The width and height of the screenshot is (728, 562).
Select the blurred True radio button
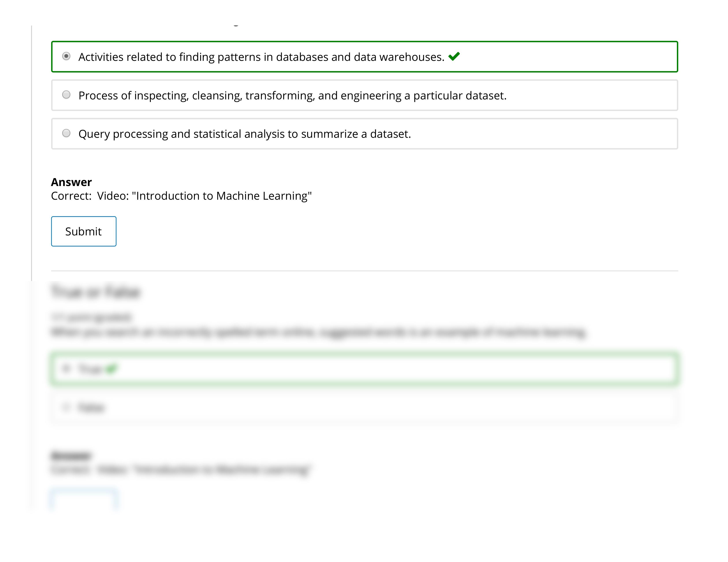[66, 368]
